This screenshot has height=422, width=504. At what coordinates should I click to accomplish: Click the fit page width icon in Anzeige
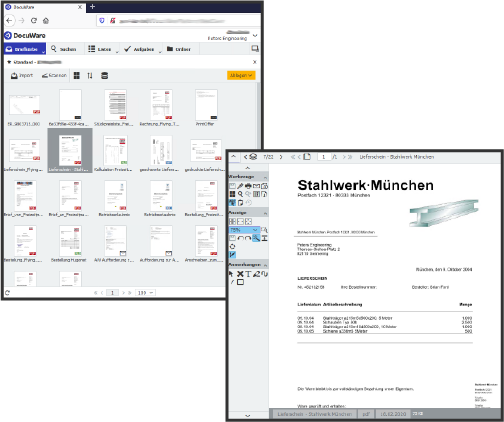pos(240,221)
